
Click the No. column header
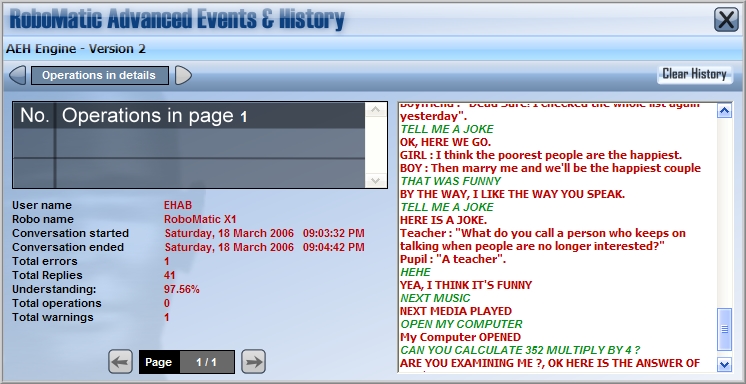click(x=35, y=116)
